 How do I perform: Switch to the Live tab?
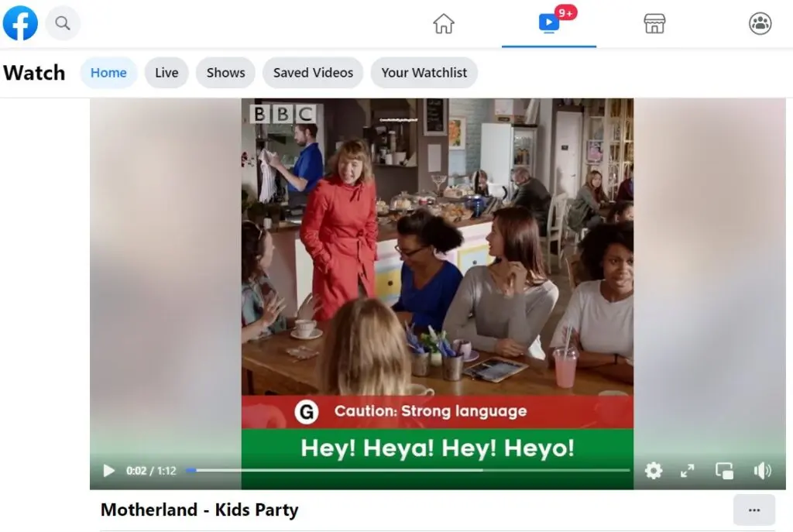pos(166,73)
